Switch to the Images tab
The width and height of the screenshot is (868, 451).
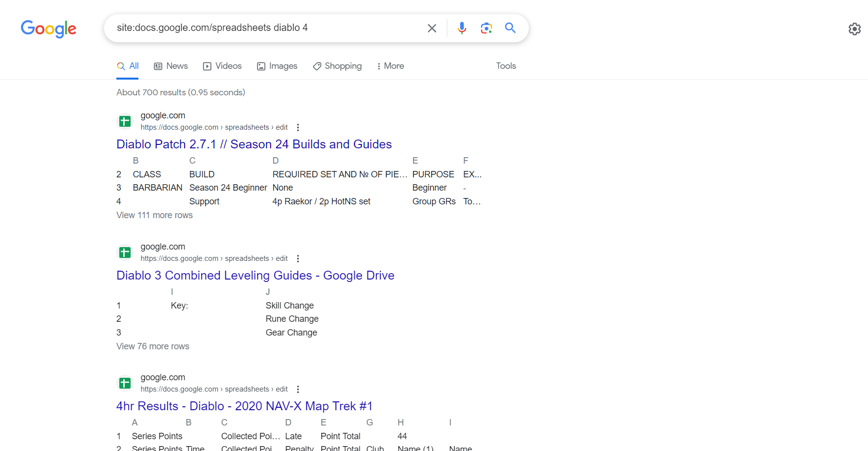tap(277, 66)
